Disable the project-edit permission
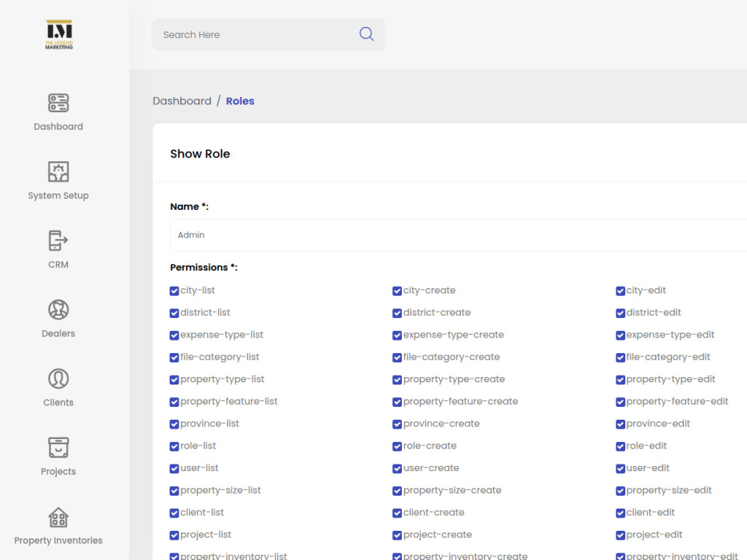This screenshot has height=560, width=747. (620, 535)
